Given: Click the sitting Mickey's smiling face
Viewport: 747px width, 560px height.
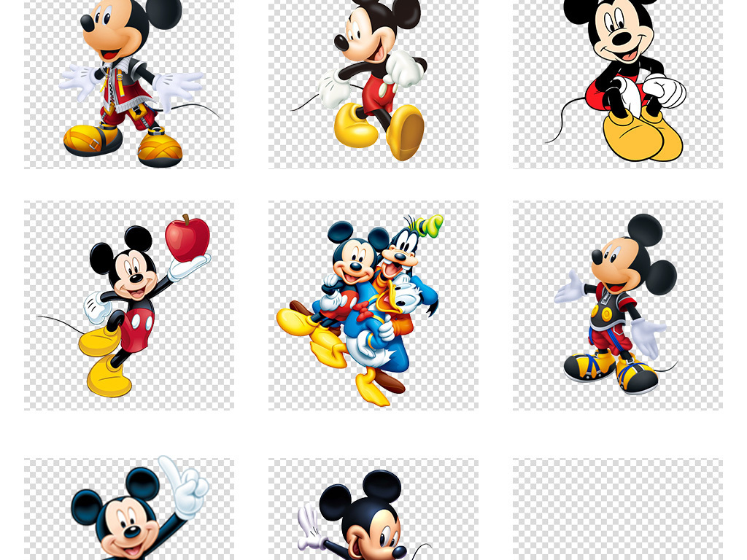Looking at the screenshot, I should [x=619, y=36].
